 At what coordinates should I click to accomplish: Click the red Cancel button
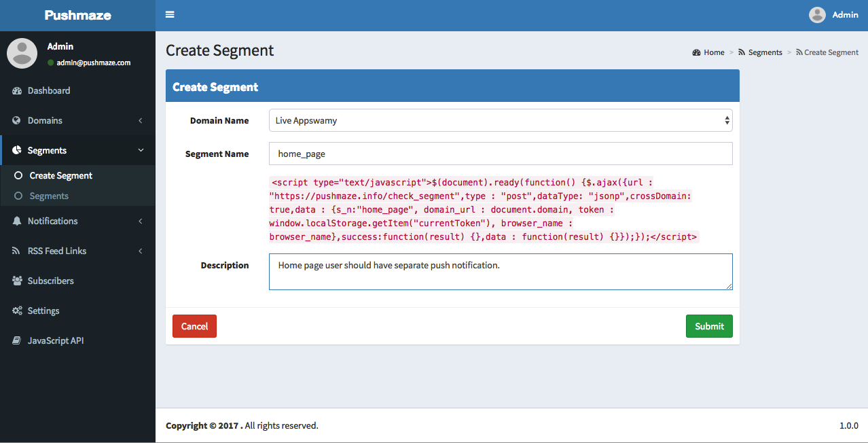pyautogui.click(x=194, y=326)
